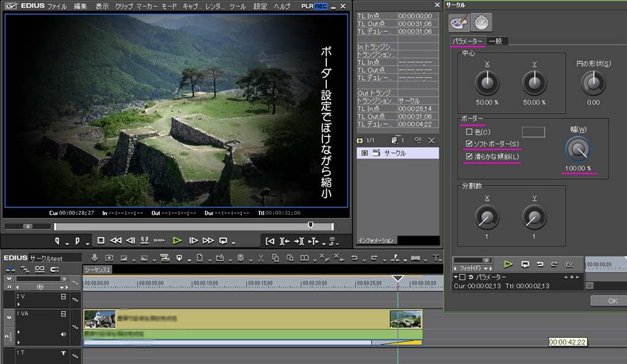The width and height of the screenshot is (627, 364).
Task: Collapse the パラメーター keyframe track triangle
Action: tap(456, 277)
